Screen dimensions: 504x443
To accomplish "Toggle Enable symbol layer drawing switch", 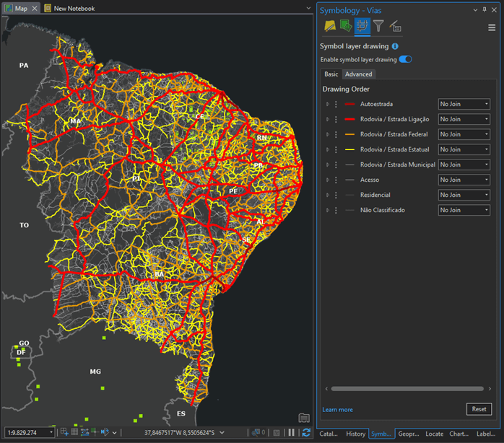I will click(405, 59).
